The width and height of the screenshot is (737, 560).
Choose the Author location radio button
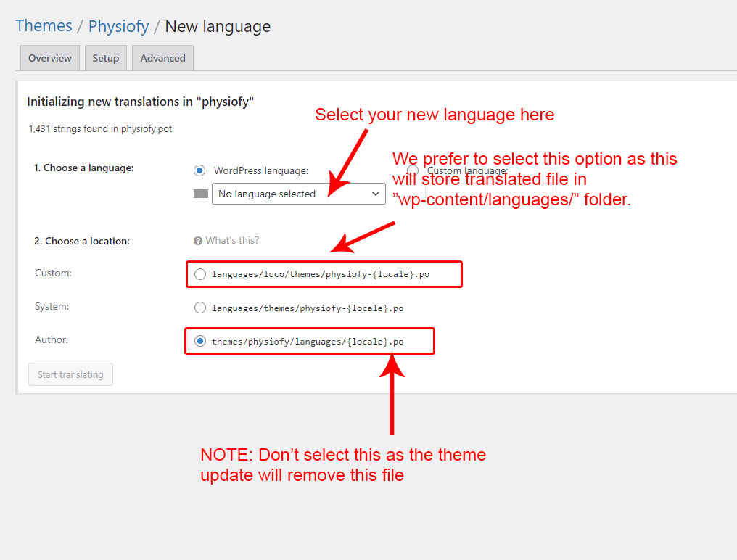click(x=200, y=341)
